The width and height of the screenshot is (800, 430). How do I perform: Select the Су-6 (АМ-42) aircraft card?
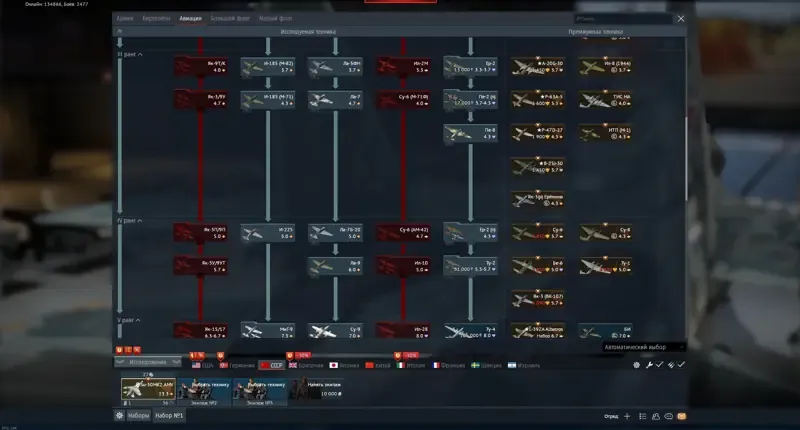[x=403, y=233]
